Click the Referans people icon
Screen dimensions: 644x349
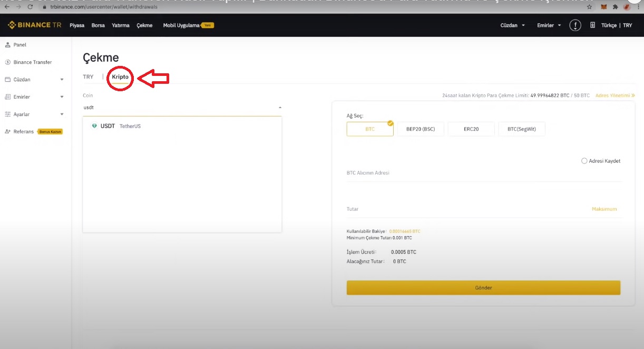pos(7,132)
